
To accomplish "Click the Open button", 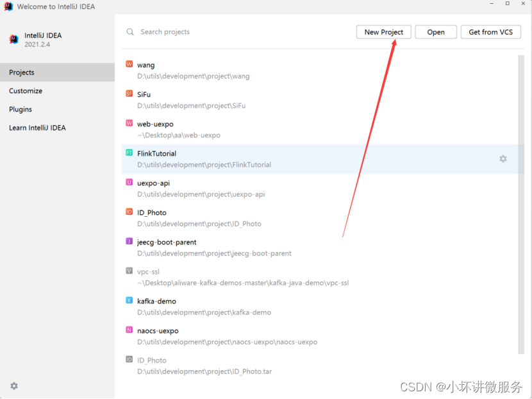I will [436, 32].
